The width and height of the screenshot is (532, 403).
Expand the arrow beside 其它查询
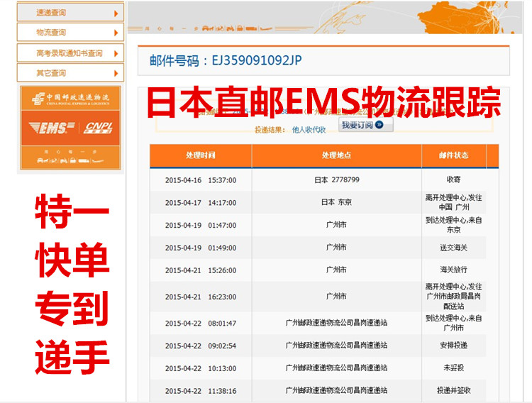point(116,73)
